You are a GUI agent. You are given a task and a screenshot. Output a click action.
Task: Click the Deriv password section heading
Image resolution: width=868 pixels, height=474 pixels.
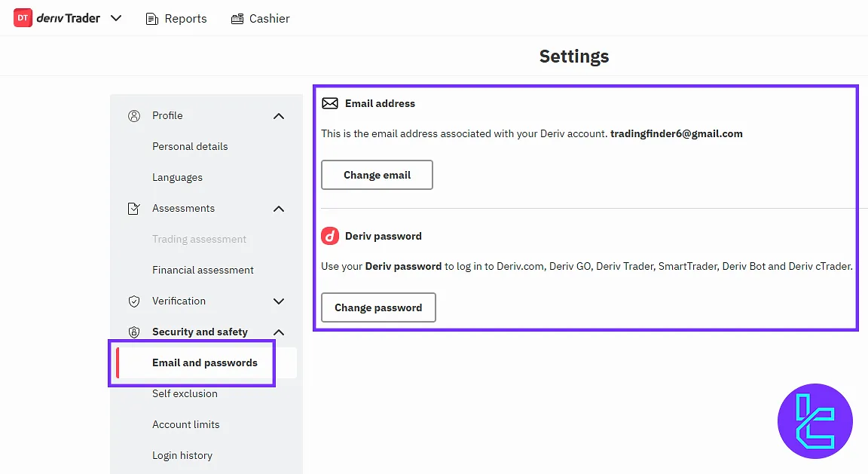click(x=383, y=236)
